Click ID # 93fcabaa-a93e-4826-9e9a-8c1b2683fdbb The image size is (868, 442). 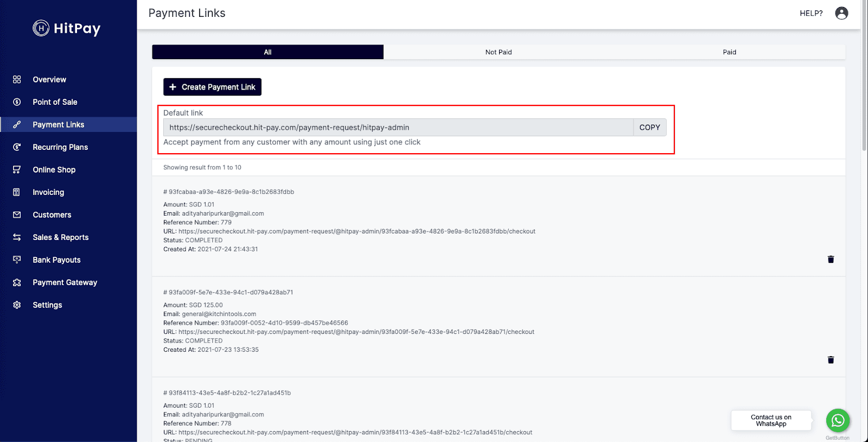tap(228, 192)
